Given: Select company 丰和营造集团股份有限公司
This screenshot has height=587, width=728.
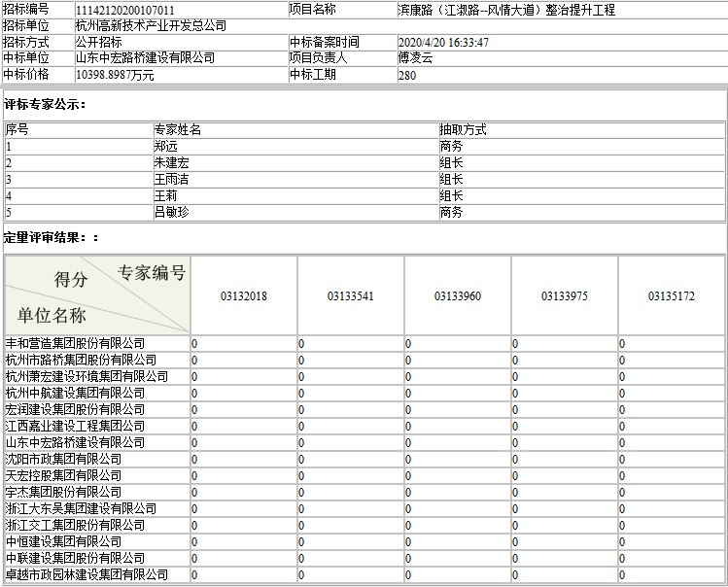Looking at the screenshot, I should tap(75, 344).
